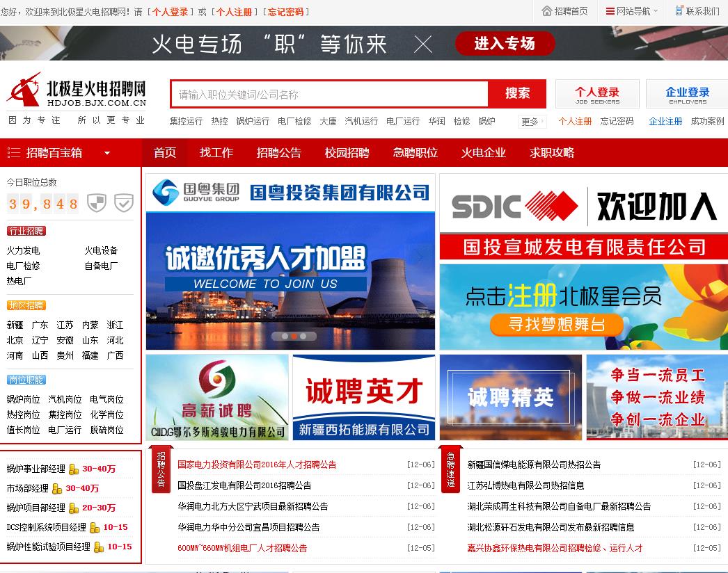Click the 诚聘英才 新疆西拓能源 ad
The image size is (728, 573).
click(364, 398)
